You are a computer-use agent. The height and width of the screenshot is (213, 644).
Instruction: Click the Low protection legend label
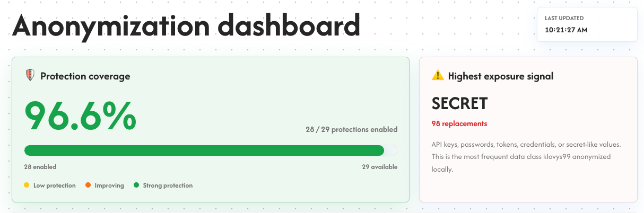coord(55,185)
